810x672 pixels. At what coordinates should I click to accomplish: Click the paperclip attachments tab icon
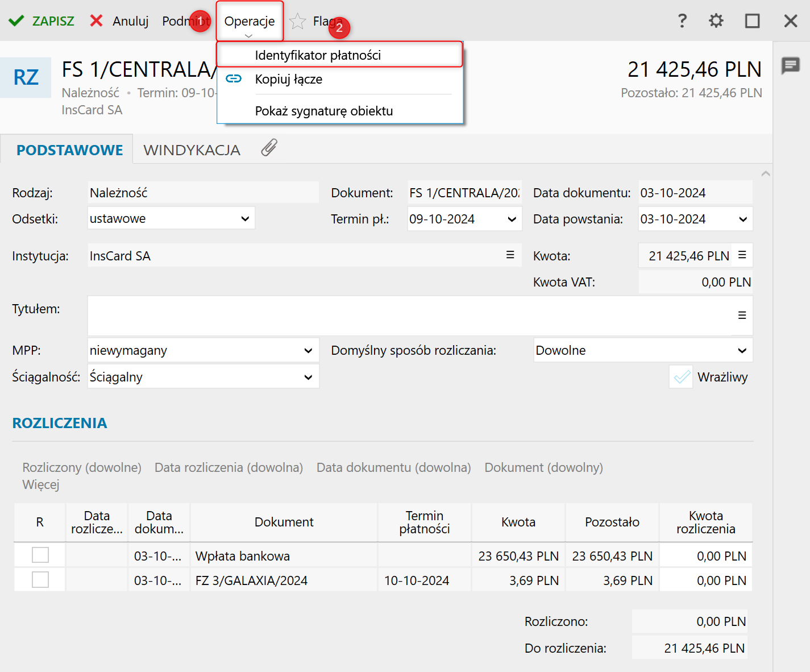click(x=269, y=148)
